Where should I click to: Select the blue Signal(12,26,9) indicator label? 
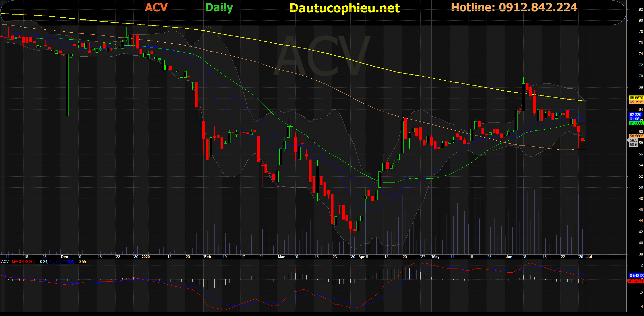pos(62,262)
